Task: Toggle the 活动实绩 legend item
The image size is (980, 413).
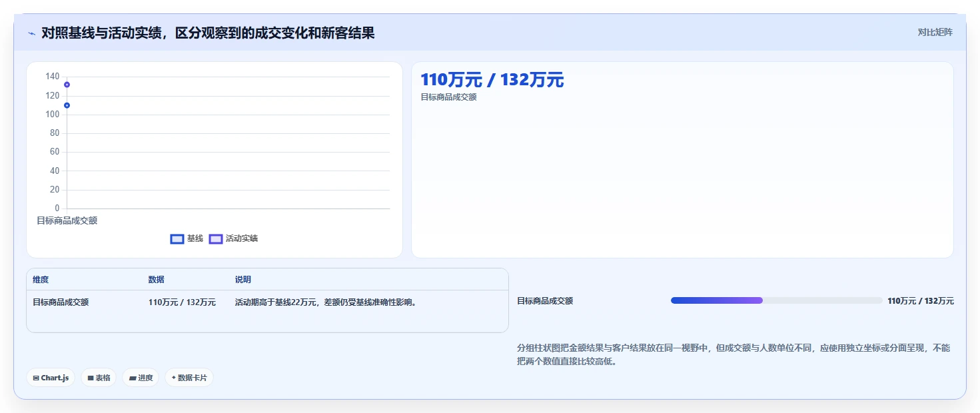Action: pos(233,238)
